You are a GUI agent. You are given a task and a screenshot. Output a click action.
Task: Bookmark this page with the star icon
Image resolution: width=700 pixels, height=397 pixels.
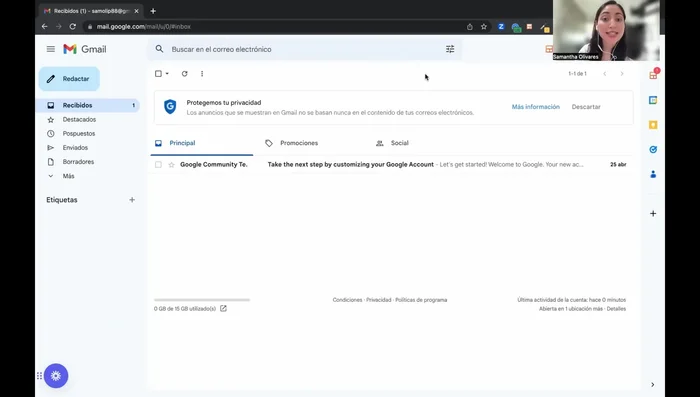(484, 27)
